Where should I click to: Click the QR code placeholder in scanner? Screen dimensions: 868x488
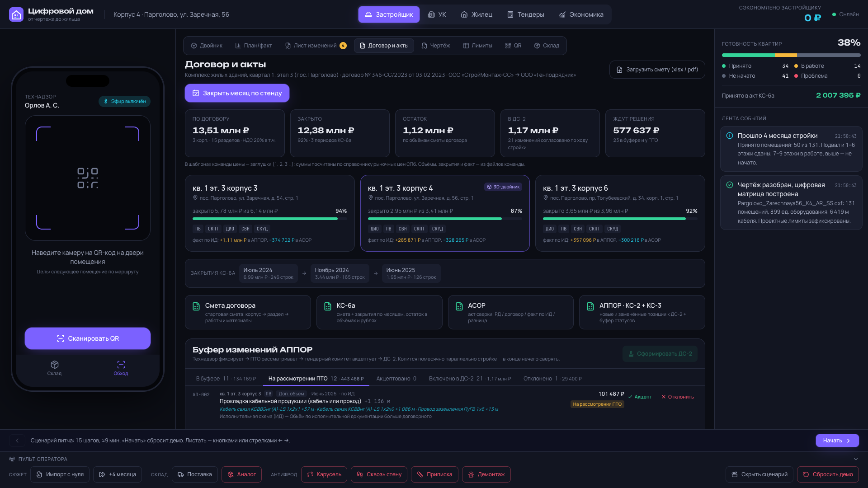coord(88,178)
